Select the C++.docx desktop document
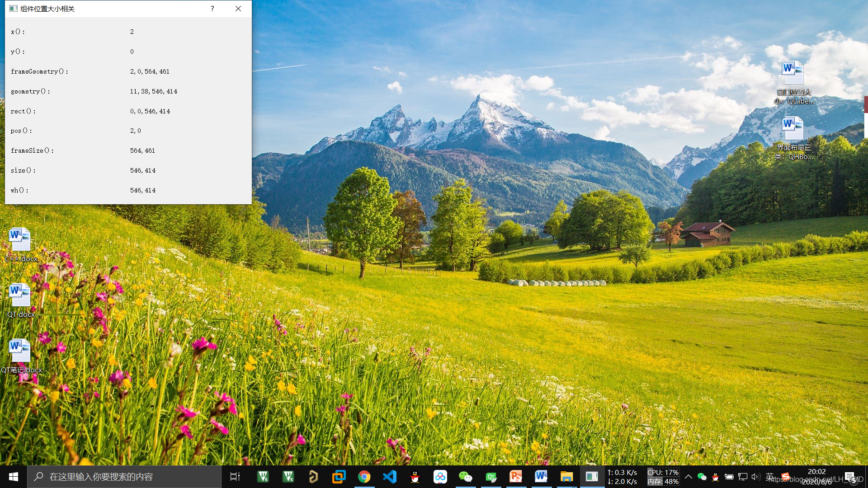This screenshot has height=488, width=868. (20, 244)
